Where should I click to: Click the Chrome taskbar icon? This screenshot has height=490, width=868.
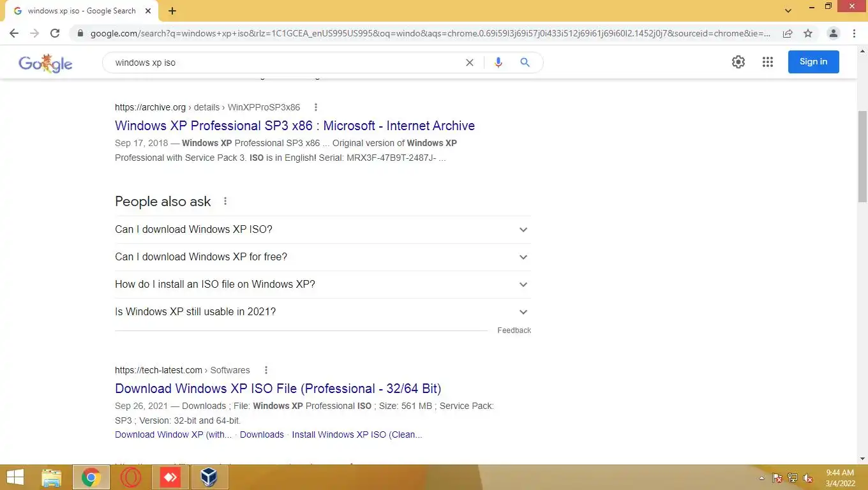pyautogui.click(x=91, y=477)
